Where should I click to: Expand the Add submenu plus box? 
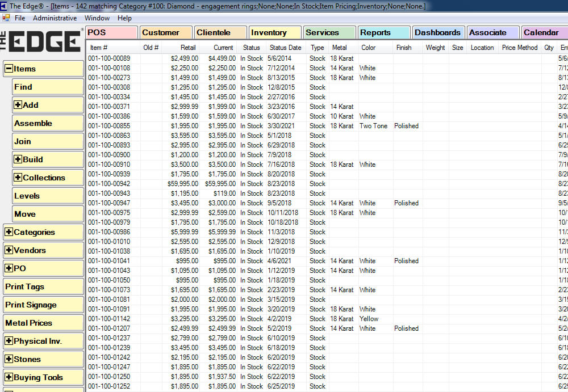pyautogui.click(x=18, y=105)
